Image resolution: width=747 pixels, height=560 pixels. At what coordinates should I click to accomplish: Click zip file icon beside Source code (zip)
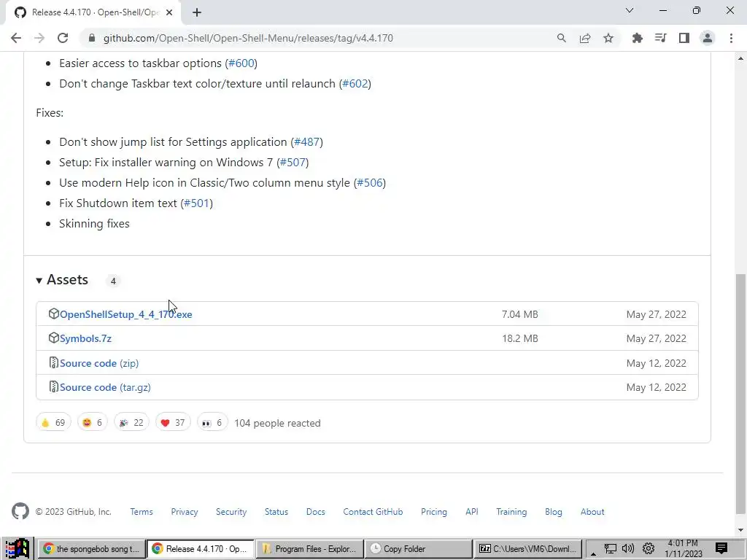tap(53, 363)
